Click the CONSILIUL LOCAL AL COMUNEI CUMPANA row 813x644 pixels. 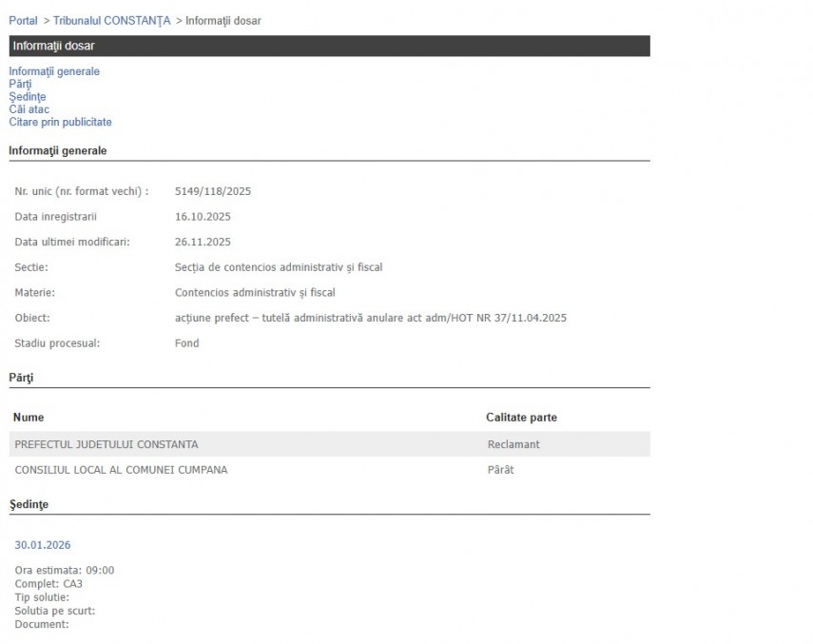pos(121,470)
